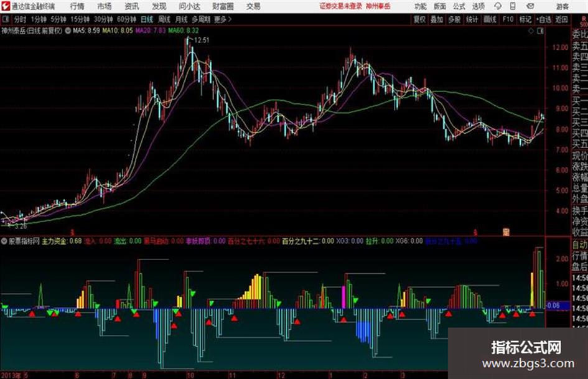Switch to the 1分钟 period tab
Viewport: 588px width, 379px height.
click(x=39, y=19)
